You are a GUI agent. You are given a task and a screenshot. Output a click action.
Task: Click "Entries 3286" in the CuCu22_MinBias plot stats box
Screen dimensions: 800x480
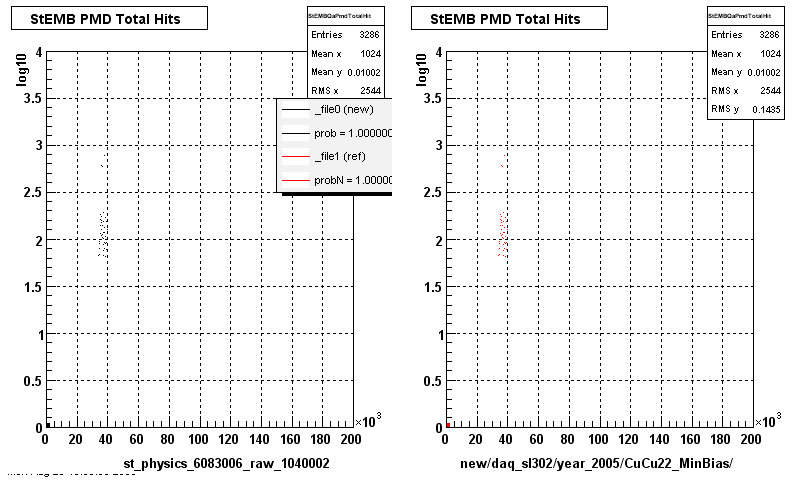746,35
